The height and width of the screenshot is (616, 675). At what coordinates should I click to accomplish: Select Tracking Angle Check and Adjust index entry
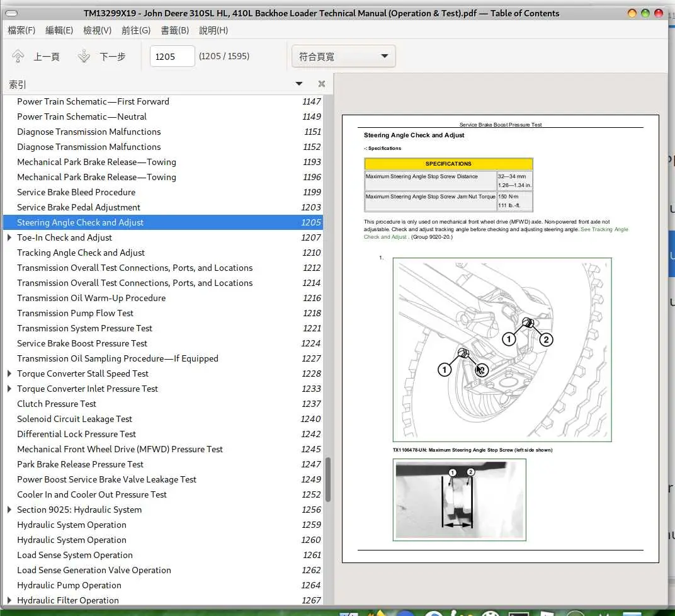[162, 253]
